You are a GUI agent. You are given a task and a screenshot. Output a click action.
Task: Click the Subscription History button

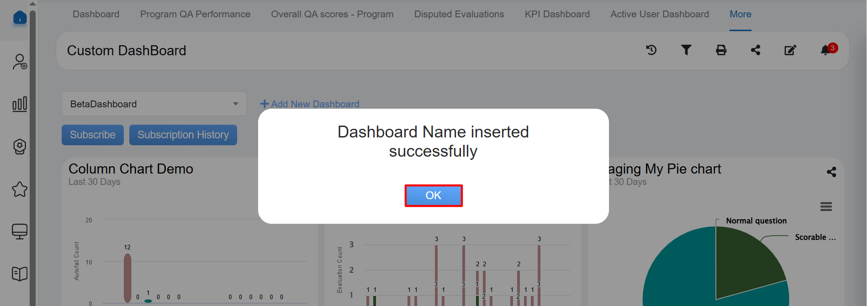coord(183,135)
